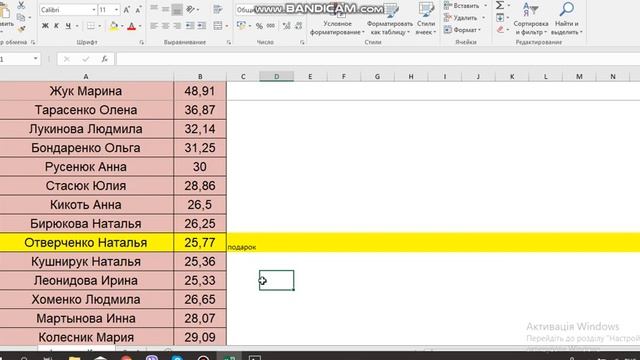Image resolution: width=640 pixels, height=360 pixels.
Task: Toggle italic К formatting
Action: (56, 26)
